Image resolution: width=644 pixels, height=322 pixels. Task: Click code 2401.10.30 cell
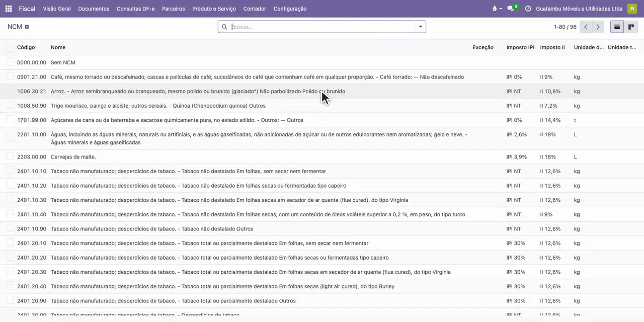(x=31, y=200)
